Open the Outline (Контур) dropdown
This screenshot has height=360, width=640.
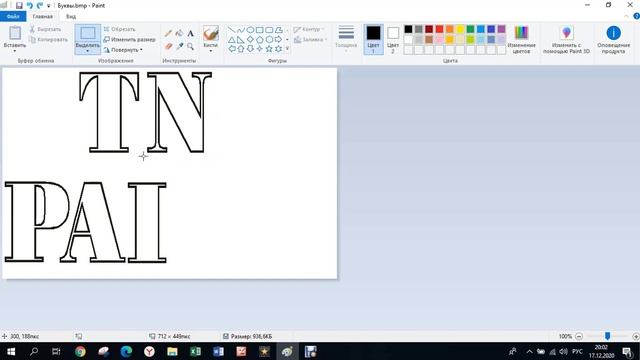click(x=309, y=29)
